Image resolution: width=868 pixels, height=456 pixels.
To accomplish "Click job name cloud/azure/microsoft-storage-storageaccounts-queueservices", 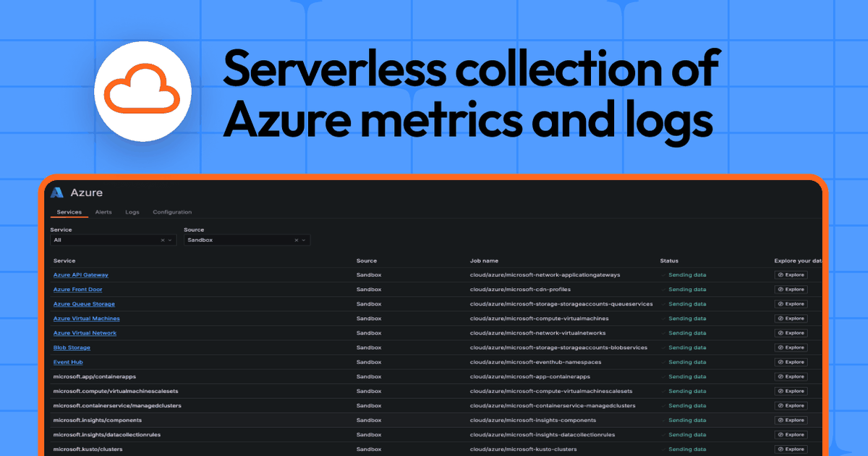I will pyautogui.click(x=561, y=304).
